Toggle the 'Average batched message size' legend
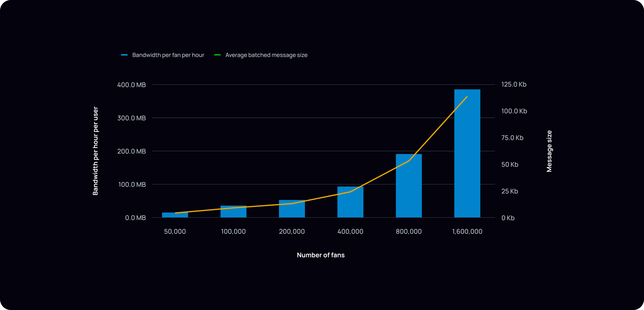 266,55
